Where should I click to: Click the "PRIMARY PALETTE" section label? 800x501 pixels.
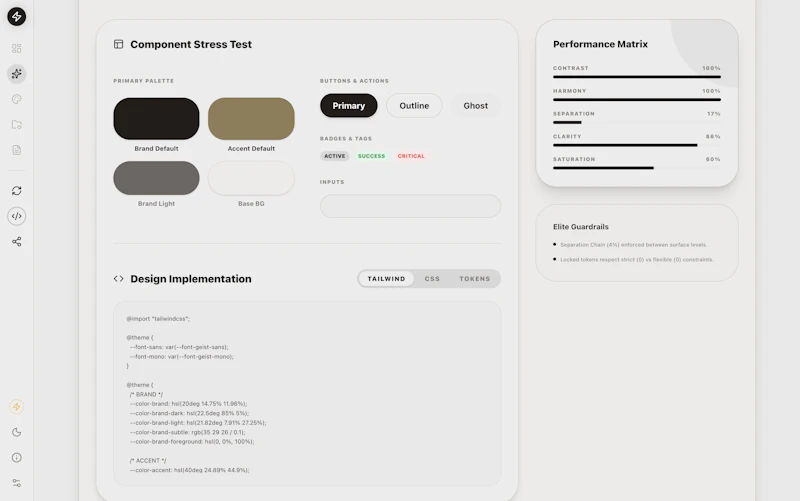tap(143, 81)
